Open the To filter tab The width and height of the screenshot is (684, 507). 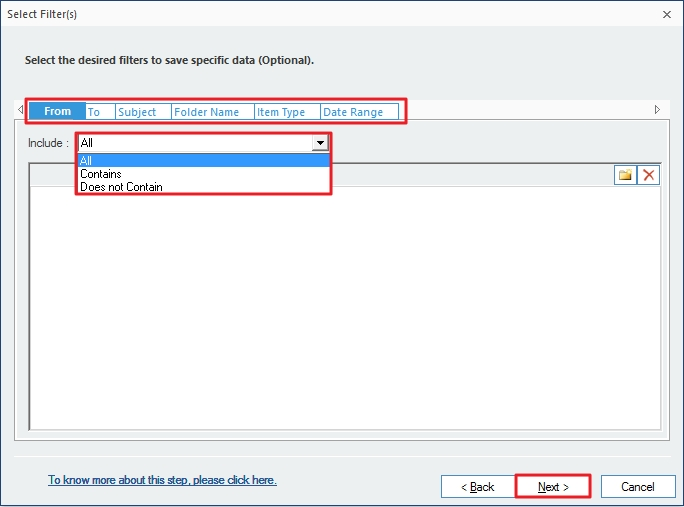click(x=95, y=112)
